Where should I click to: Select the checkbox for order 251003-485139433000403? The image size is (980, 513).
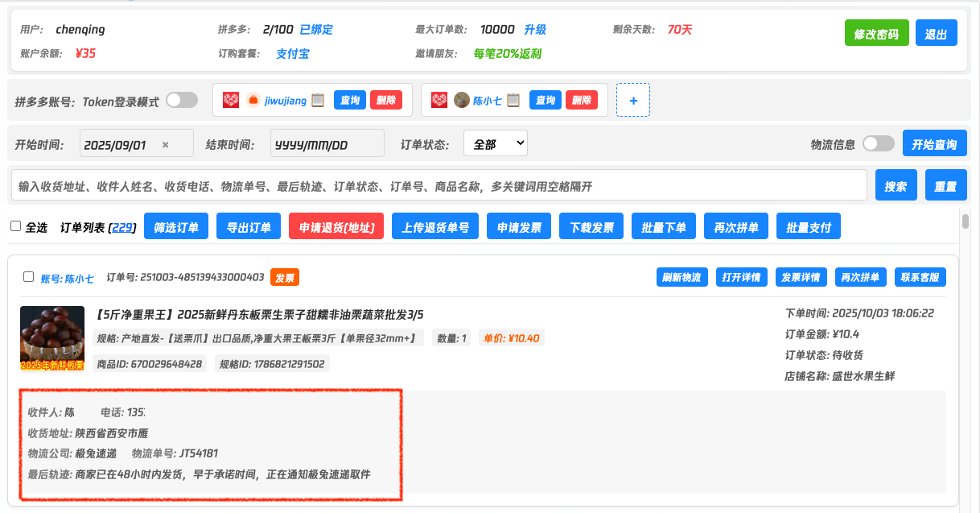pos(29,277)
